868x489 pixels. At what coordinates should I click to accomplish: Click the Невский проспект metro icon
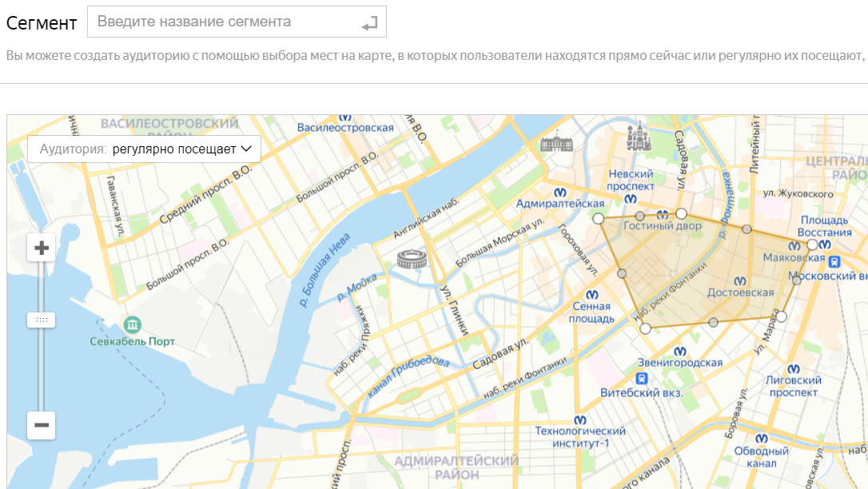click(x=630, y=199)
